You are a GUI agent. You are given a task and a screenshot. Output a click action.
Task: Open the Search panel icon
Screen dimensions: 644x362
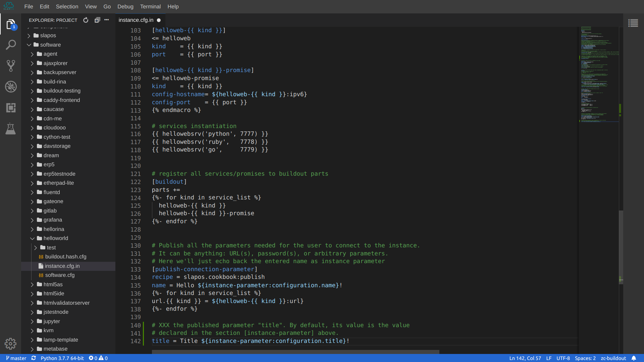pos(11,45)
